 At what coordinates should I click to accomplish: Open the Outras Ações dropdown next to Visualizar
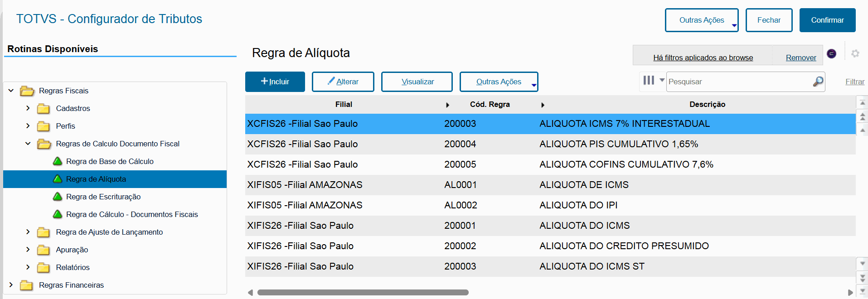pyautogui.click(x=499, y=82)
